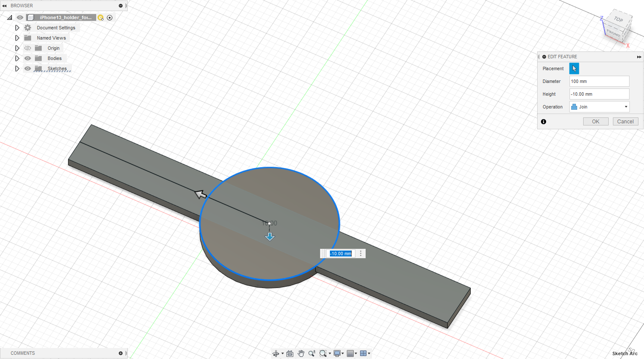Image resolution: width=644 pixels, height=359 pixels.
Task: Select the Bodies tree item
Action: tap(54, 58)
